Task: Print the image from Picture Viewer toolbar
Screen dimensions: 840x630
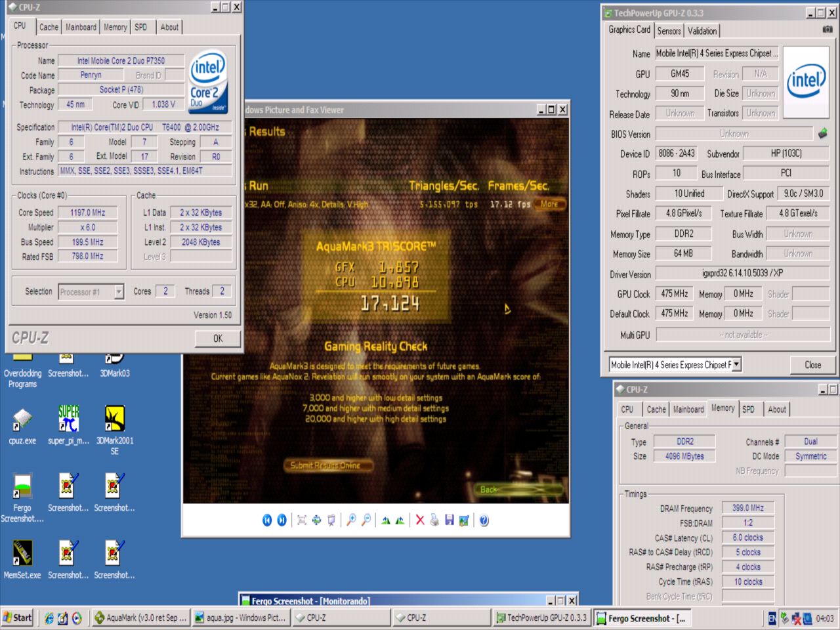Action: [434, 520]
